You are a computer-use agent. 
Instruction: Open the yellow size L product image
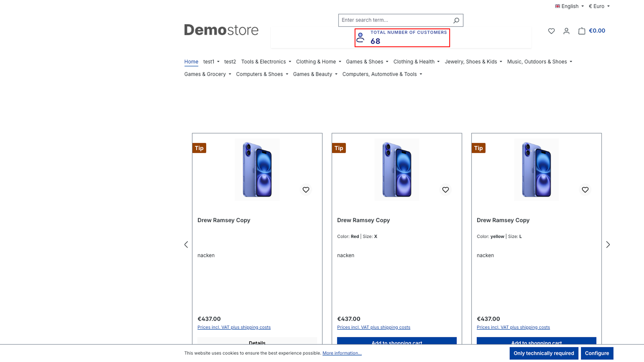(x=536, y=170)
